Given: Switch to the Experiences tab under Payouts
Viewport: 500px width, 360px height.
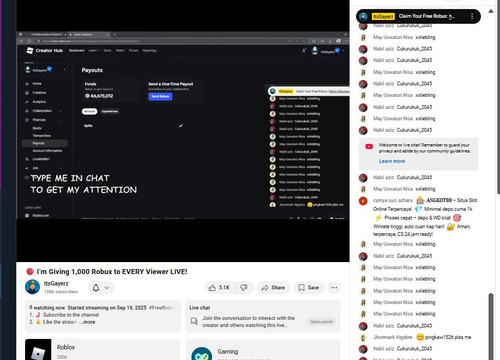Looking at the screenshot, I should coord(110,111).
